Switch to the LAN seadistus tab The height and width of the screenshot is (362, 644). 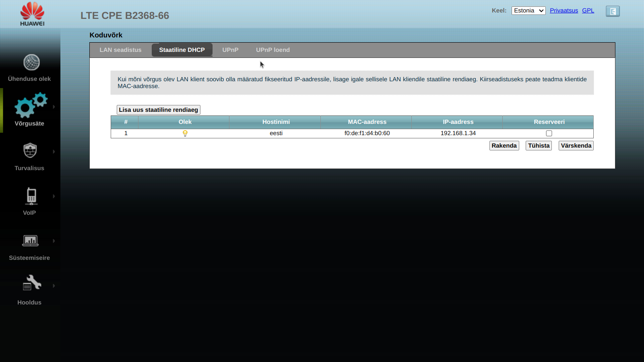pos(120,50)
